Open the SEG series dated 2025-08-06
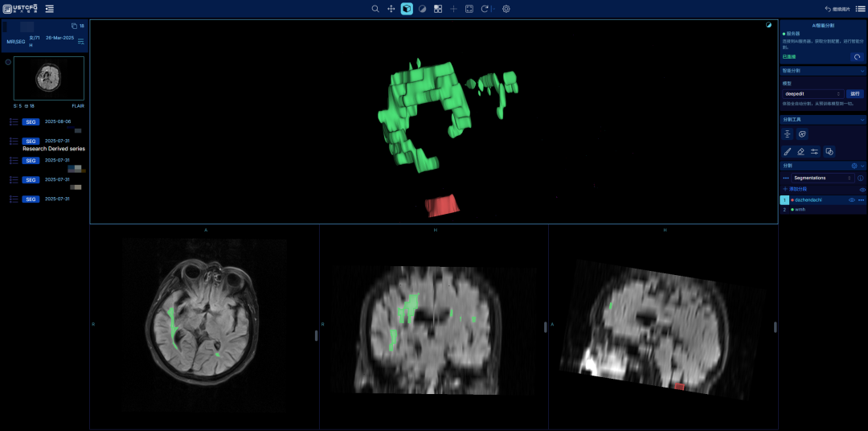The width and height of the screenshot is (868, 431). pyautogui.click(x=31, y=121)
